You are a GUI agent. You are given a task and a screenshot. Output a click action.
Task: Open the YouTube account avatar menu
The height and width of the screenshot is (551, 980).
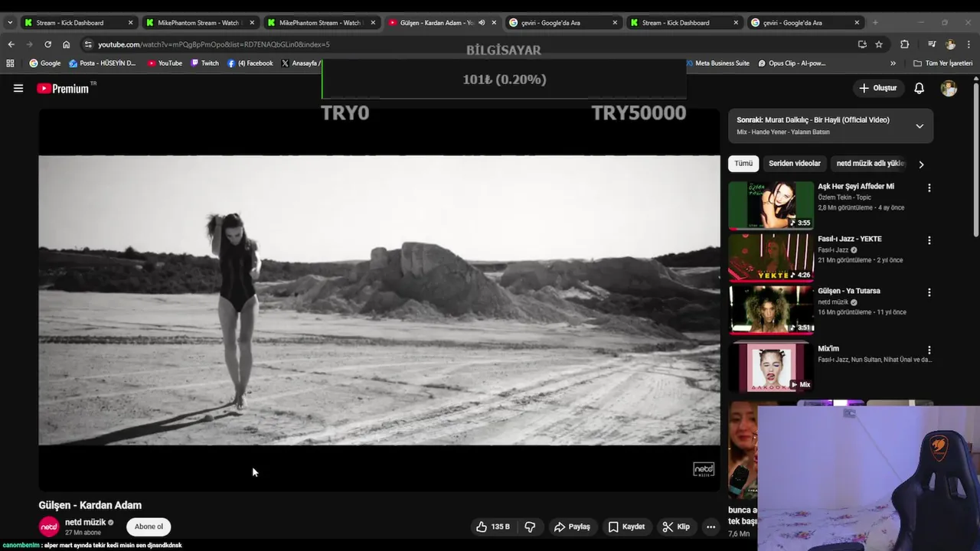(x=949, y=88)
